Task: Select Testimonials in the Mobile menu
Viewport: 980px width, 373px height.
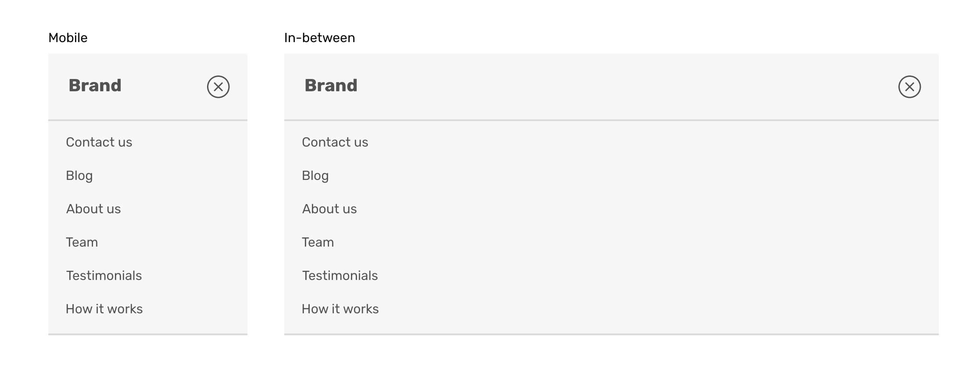Action: point(104,276)
